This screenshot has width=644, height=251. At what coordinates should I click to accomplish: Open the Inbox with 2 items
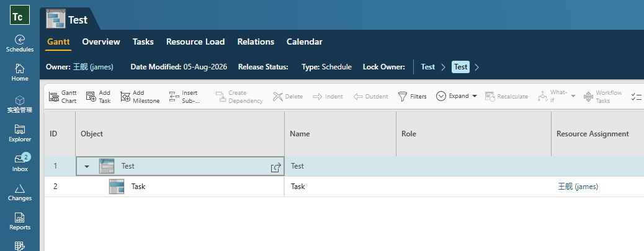coord(20,163)
